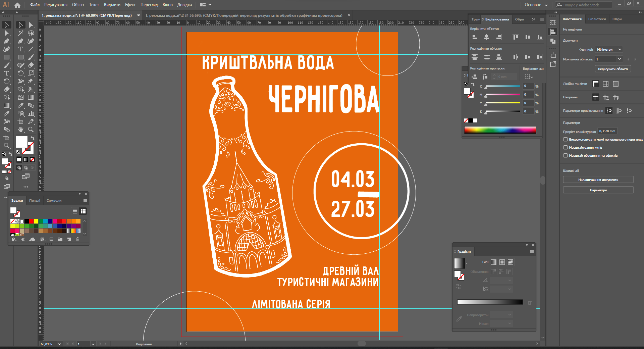Click the Редагувати області button
Viewport: 644px width, 349px height.
tap(613, 69)
